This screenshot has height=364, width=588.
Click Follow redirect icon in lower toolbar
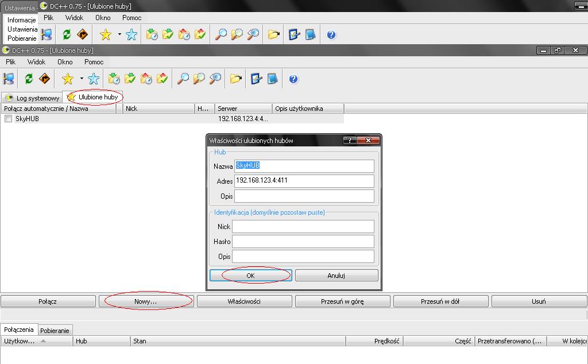pyautogui.click(x=44, y=79)
